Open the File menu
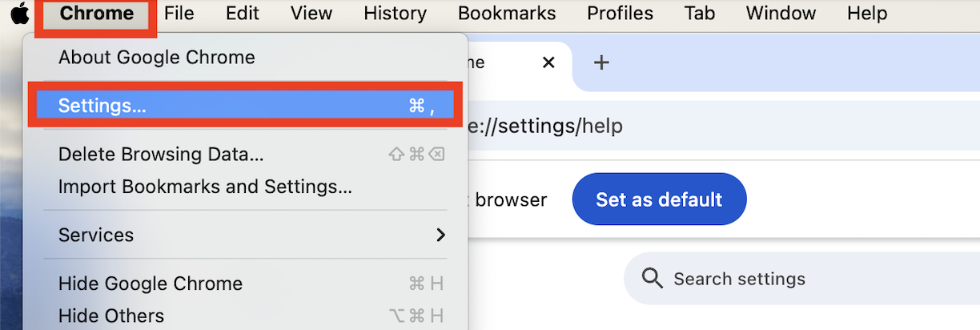Screen dimensions: 980x330 (179, 14)
